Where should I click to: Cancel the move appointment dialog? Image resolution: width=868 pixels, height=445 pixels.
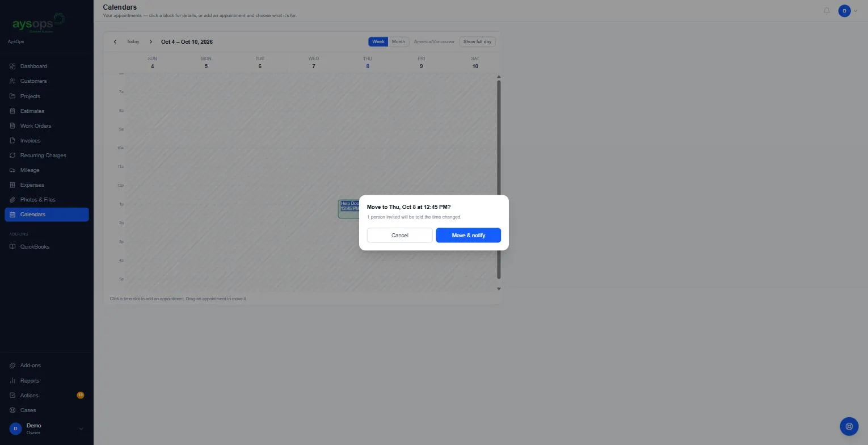[400, 236]
